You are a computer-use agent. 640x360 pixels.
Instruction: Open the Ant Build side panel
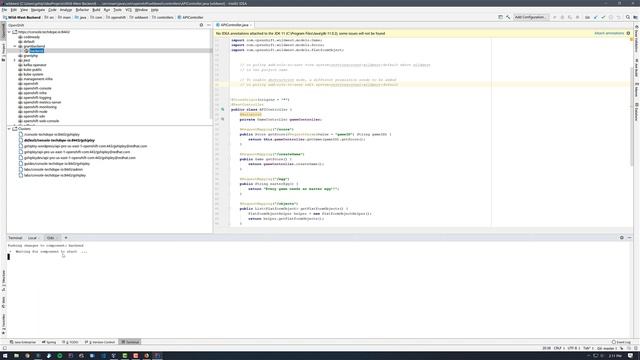coord(636,68)
